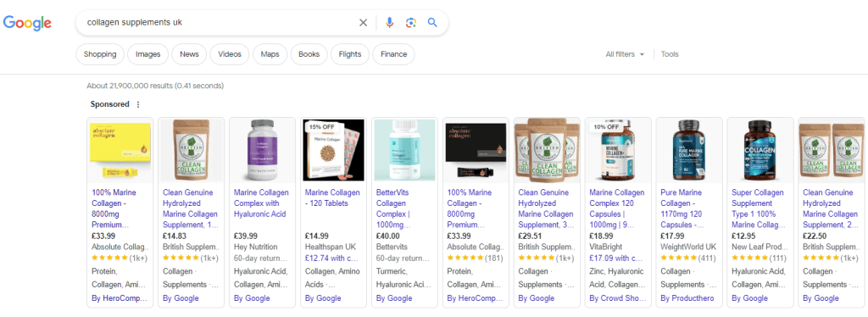Switch to the Videos tab
Viewport: 868px width, 317px height.
(x=230, y=54)
